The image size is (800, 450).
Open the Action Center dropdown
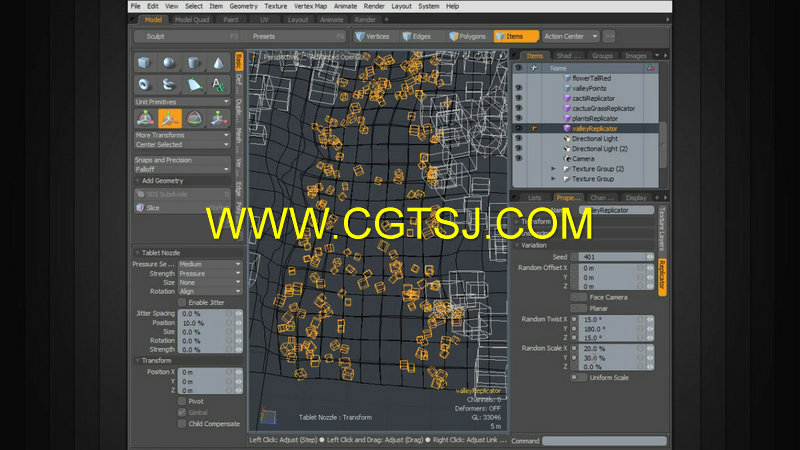(x=570, y=36)
